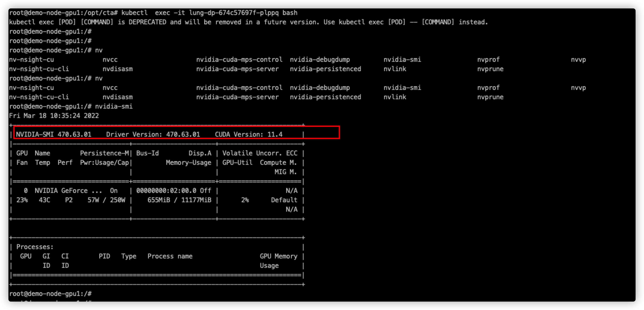Click the nv-nsight-cu-cli listing
This screenshot has height=310, width=644.
[40, 69]
